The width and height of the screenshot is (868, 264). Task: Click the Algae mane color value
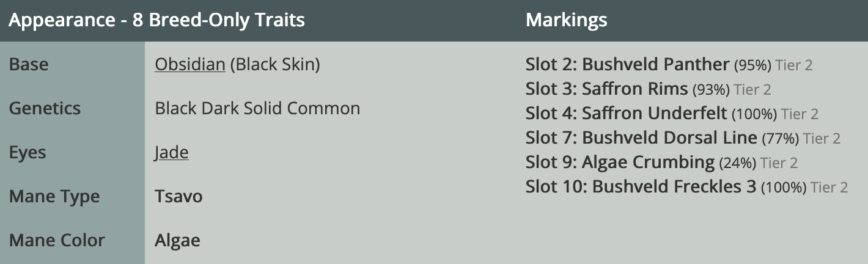177,240
